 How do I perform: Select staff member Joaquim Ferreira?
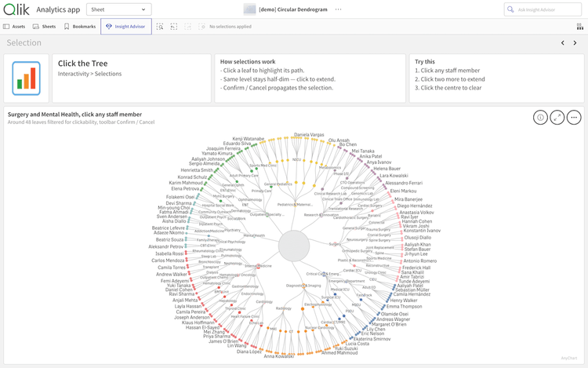coord(223,148)
